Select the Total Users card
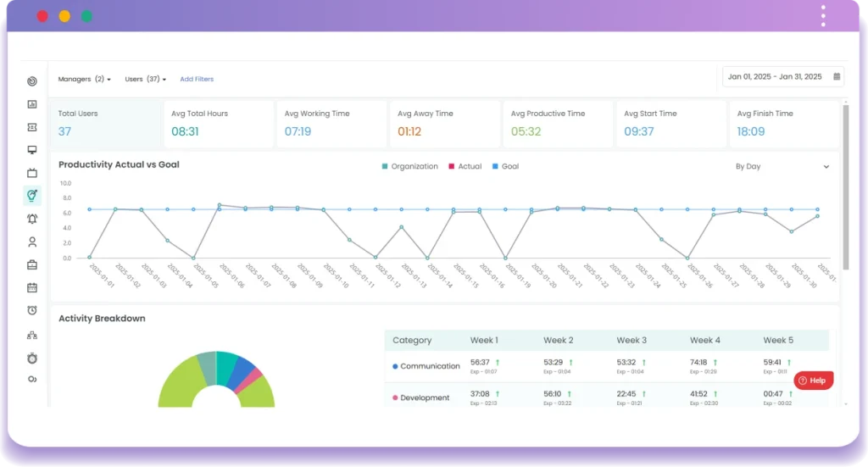The image size is (868, 467). tap(106, 124)
